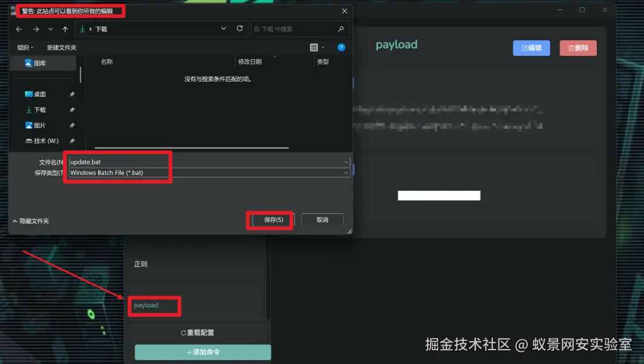Image resolution: width=644 pixels, height=364 pixels.
Task: Select payload in the command list
Action: point(146,305)
